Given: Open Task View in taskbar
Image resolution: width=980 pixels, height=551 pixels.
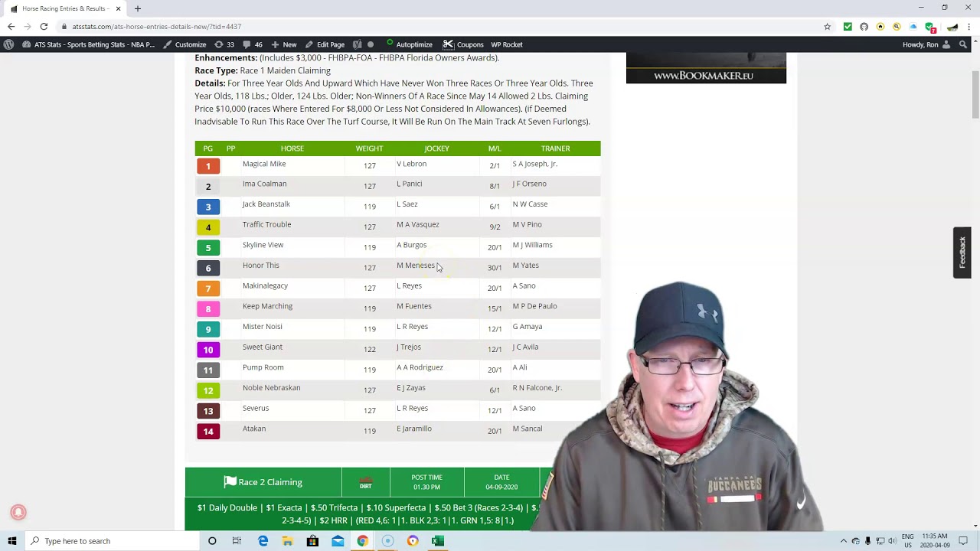Looking at the screenshot, I should point(237,541).
